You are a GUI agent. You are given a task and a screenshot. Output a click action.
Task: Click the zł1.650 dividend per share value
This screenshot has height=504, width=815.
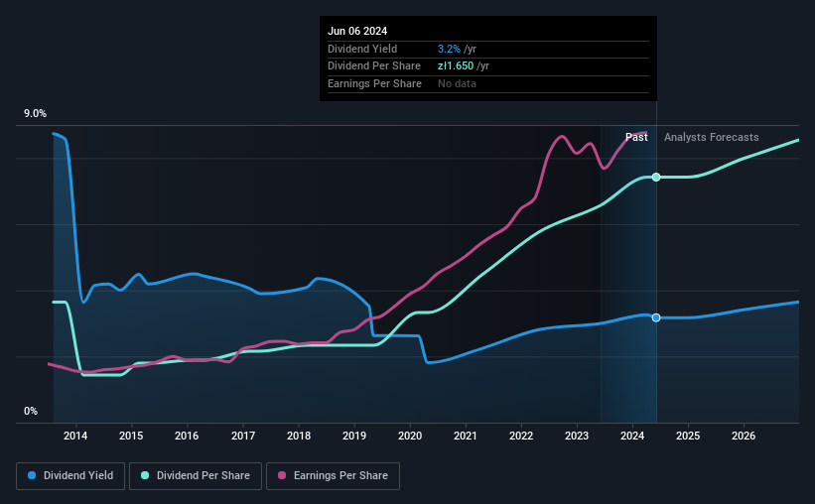[x=456, y=66]
